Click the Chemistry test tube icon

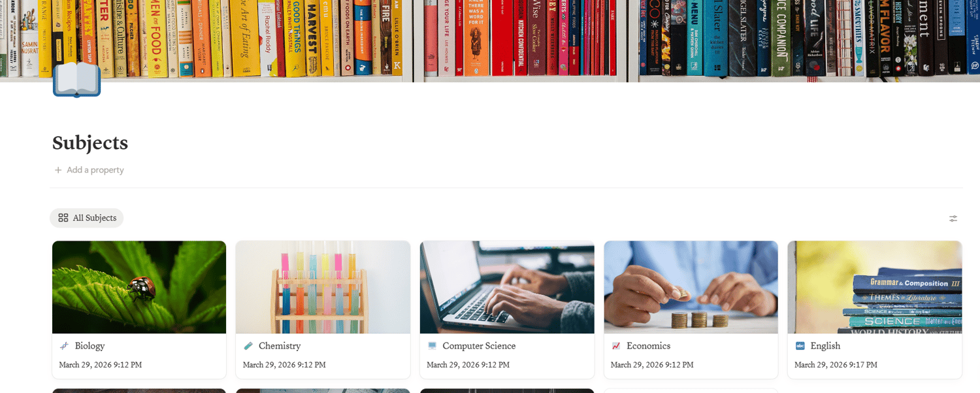click(248, 346)
